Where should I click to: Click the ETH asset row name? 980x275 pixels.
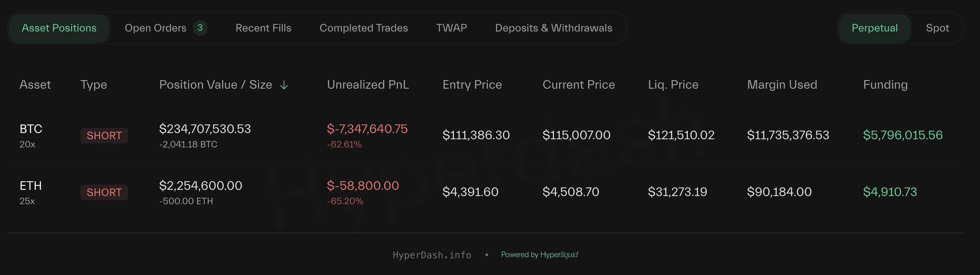tap(31, 186)
